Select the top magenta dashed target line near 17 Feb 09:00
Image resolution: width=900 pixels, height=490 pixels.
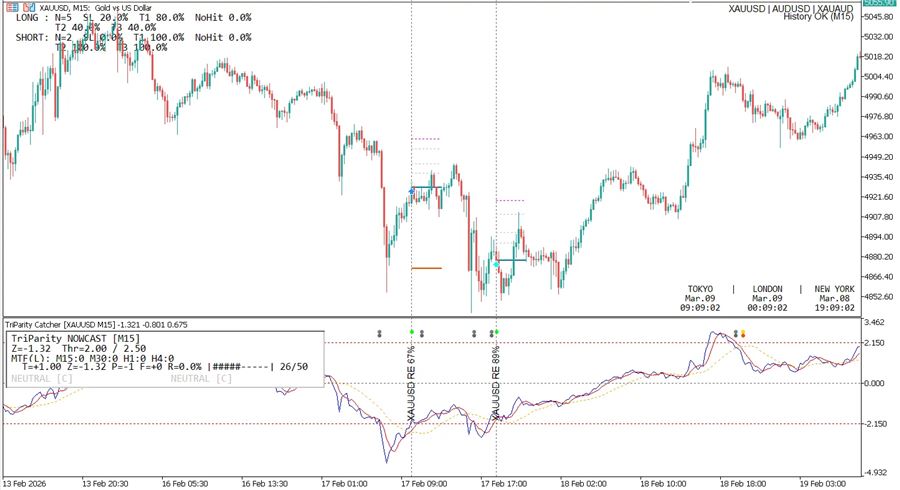(425, 139)
